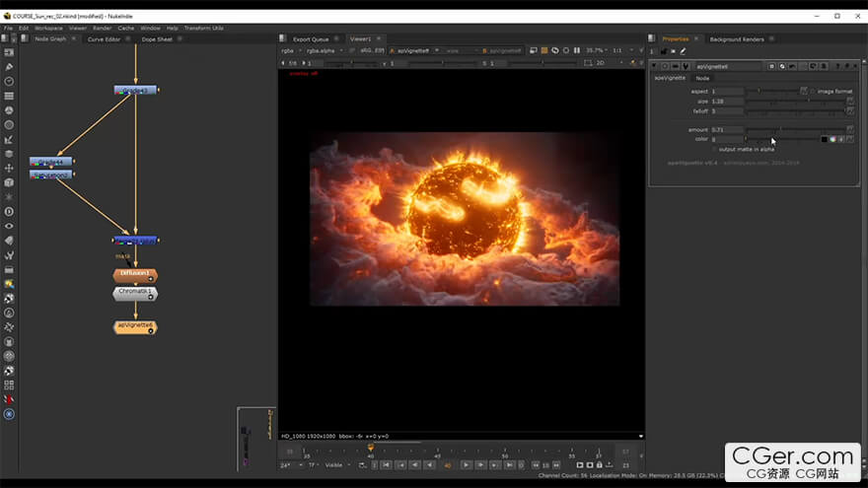The width and height of the screenshot is (868, 488).
Task: Select the Node tab in properties
Action: click(x=702, y=78)
